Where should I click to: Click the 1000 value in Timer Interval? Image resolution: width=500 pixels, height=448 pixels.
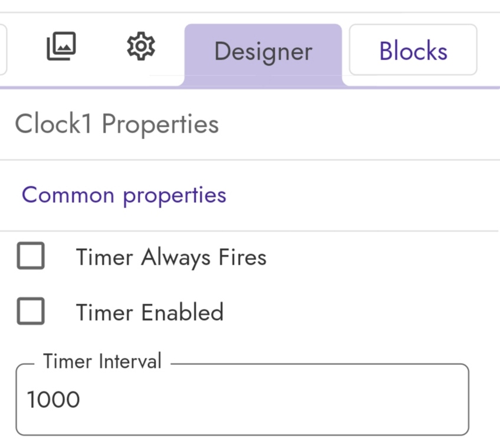(53, 399)
